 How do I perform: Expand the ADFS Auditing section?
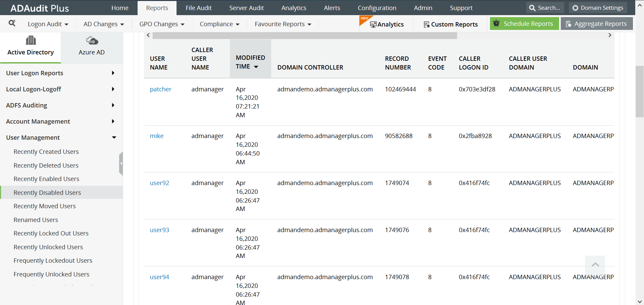click(27, 105)
